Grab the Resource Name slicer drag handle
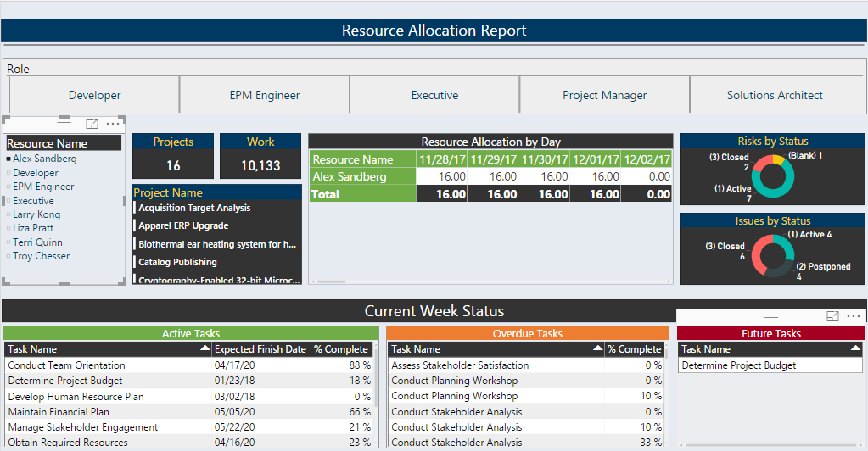The image size is (868, 451). coord(64,123)
